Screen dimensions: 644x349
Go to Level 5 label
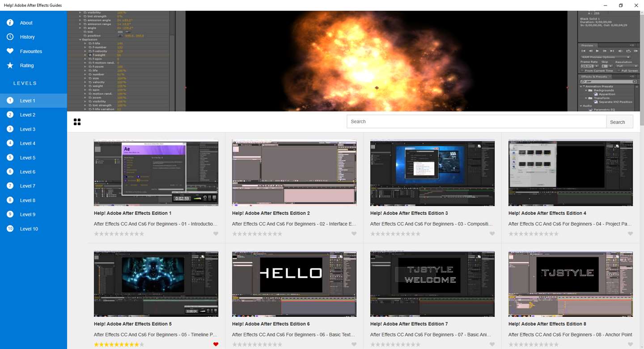point(28,157)
